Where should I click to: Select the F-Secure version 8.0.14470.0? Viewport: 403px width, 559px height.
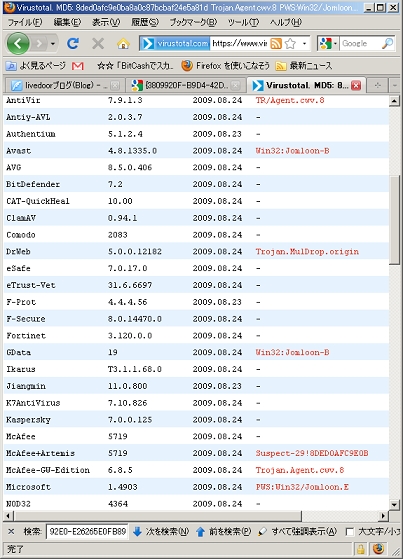click(x=135, y=319)
